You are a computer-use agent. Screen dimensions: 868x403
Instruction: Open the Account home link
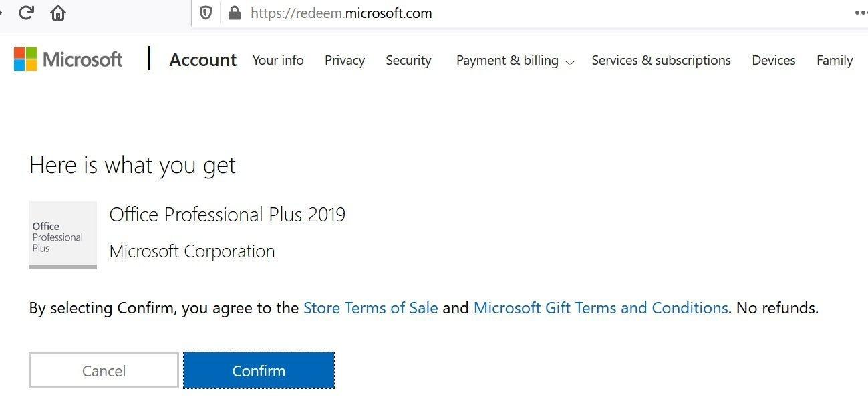(x=203, y=60)
